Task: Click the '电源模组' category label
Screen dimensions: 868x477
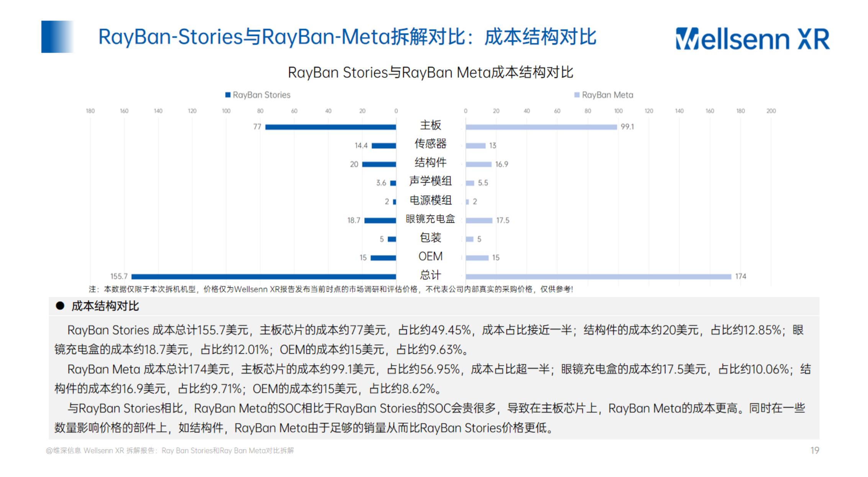Action: [431, 200]
